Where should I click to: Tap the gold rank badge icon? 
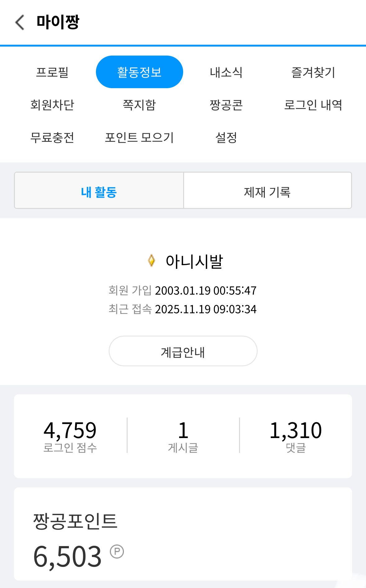click(x=151, y=260)
